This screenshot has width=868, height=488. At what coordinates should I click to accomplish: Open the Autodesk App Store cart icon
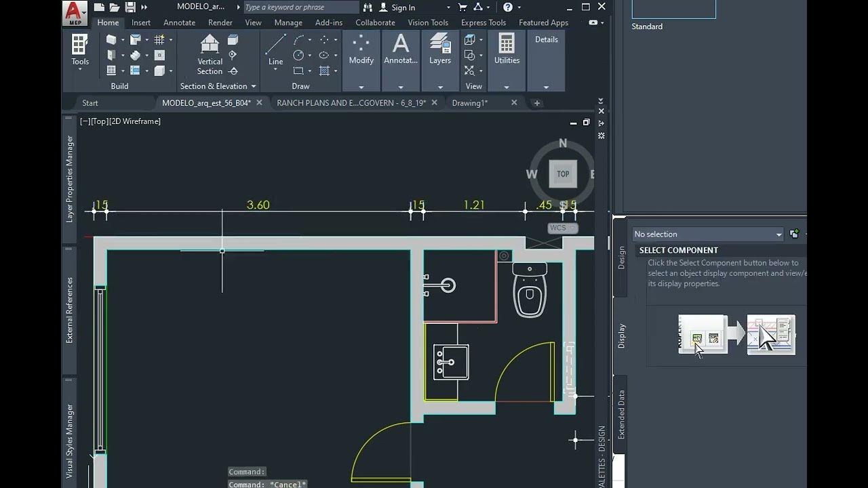(x=462, y=7)
